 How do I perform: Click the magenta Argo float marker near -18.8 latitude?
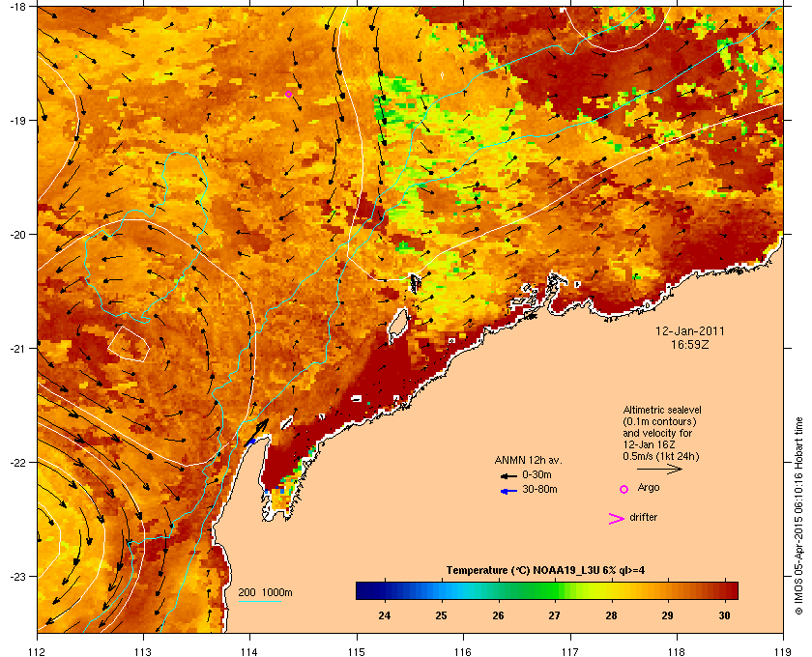(288, 95)
